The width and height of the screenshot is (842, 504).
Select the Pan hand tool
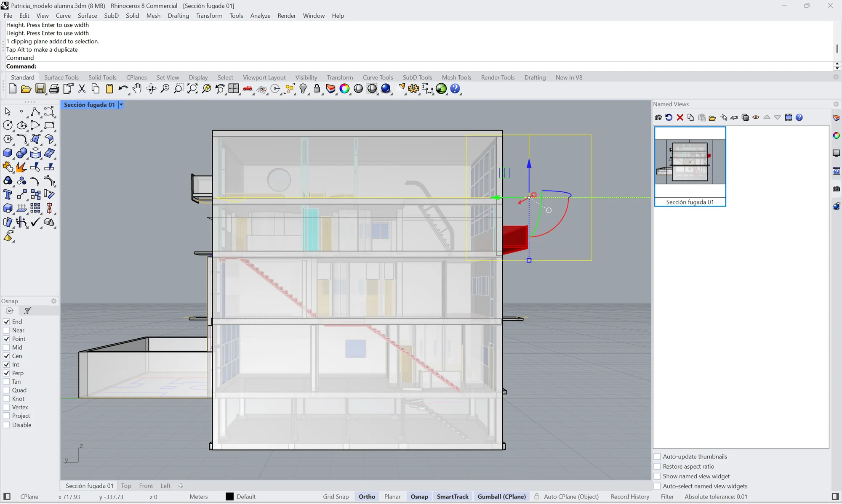(x=137, y=89)
